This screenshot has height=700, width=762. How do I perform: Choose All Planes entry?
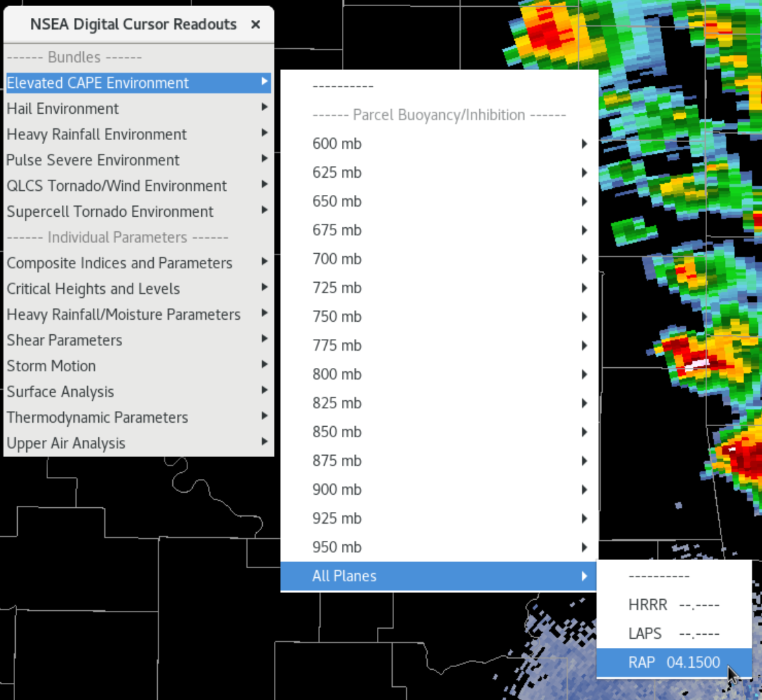tap(439, 576)
